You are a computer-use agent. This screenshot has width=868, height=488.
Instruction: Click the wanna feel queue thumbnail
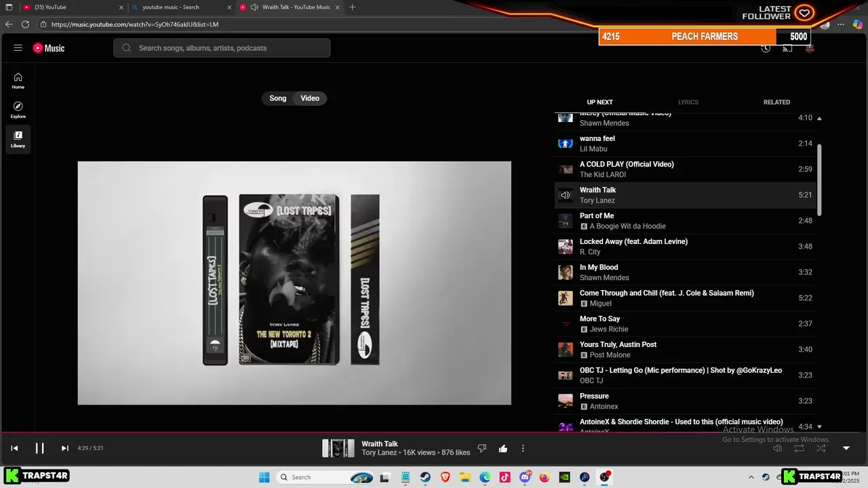point(565,144)
